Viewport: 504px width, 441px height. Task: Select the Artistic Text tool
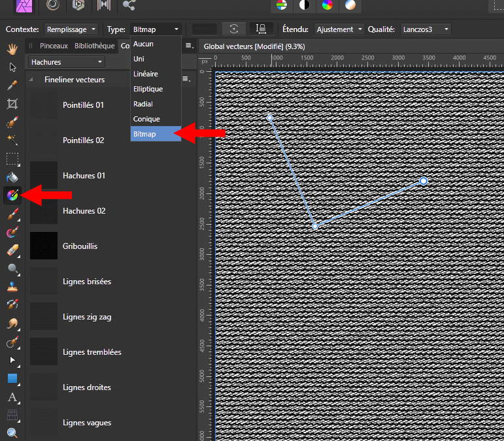[x=12, y=397]
